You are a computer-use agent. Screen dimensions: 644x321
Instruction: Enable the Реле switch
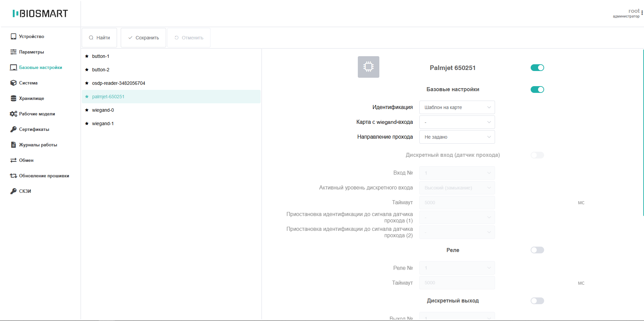pyautogui.click(x=537, y=250)
